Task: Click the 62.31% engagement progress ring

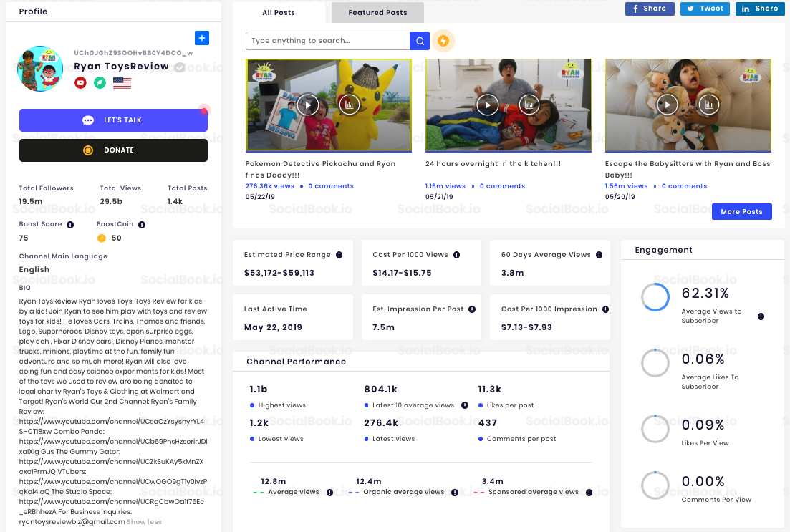Action: [655, 296]
